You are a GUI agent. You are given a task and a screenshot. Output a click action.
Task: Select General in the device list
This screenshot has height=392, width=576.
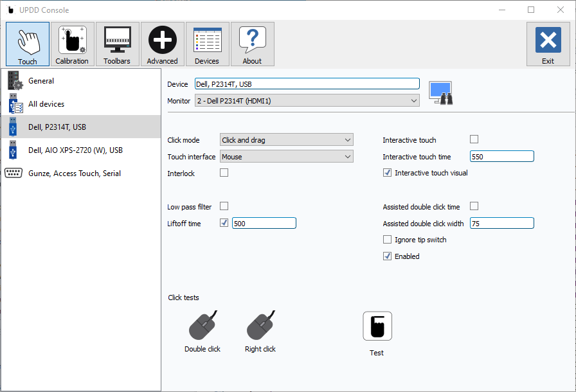(x=81, y=81)
